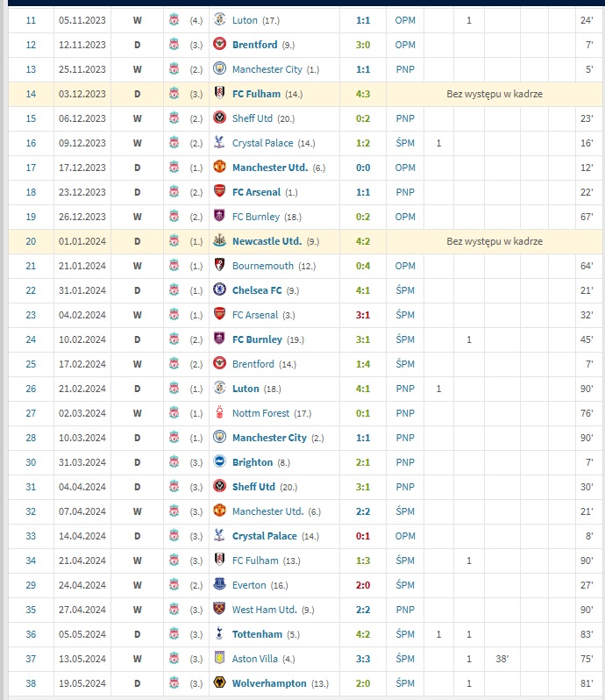Open the 4:2 result against Tottenham

[x=363, y=634]
